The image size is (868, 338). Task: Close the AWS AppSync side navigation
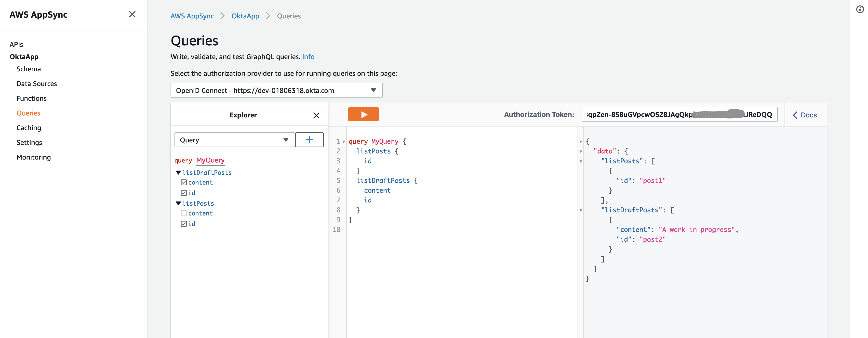[x=132, y=14]
